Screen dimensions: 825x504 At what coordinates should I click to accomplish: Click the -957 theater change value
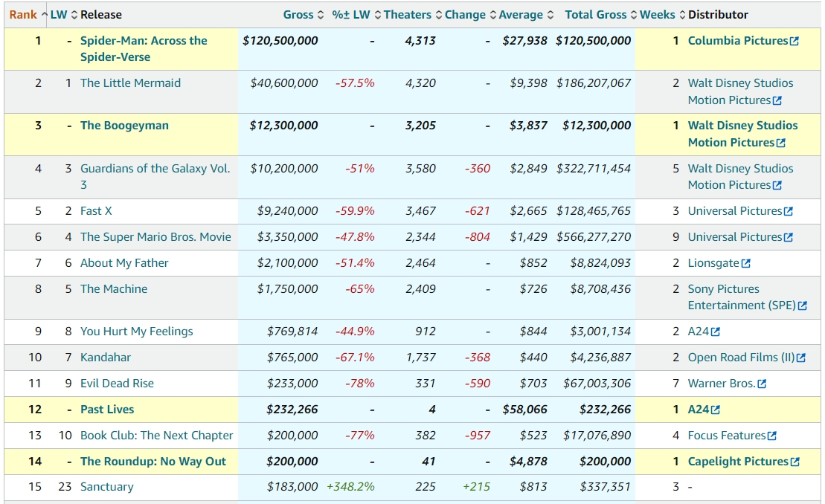pyautogui.click(x=477, y=436)
